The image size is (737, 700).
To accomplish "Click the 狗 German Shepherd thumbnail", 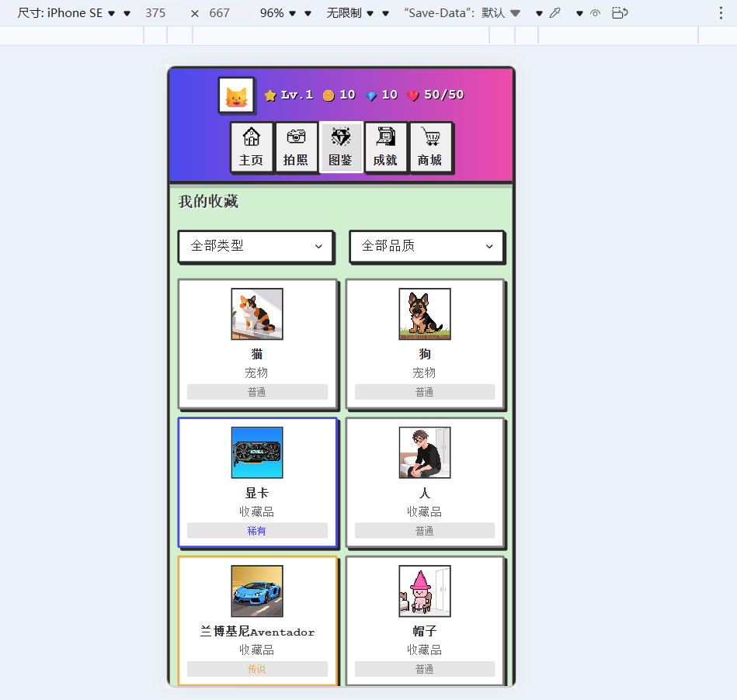I will [424, 314].
